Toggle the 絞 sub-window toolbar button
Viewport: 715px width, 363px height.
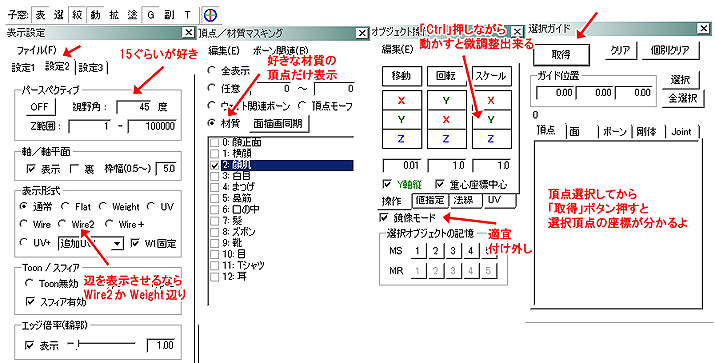(77, 15)
